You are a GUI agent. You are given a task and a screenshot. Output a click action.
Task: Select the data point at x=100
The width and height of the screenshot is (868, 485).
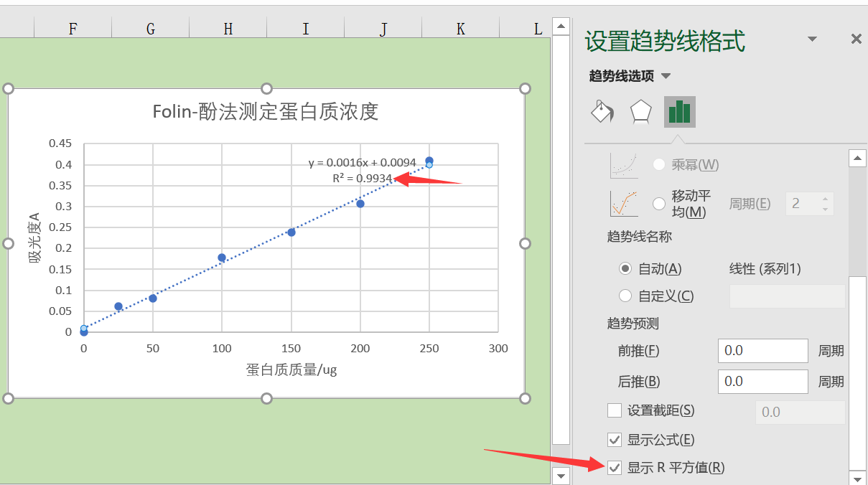[x=222, y=258]
